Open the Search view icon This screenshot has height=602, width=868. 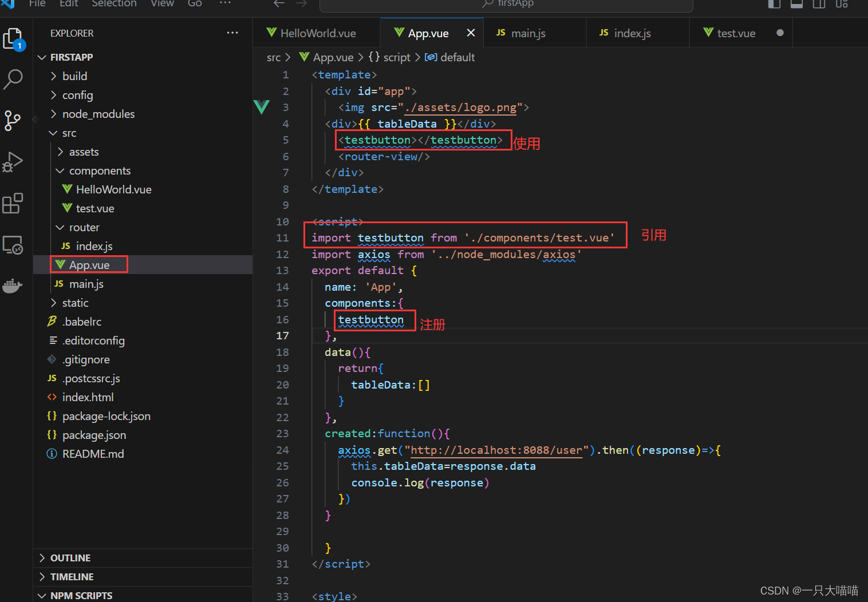point(13,80)
